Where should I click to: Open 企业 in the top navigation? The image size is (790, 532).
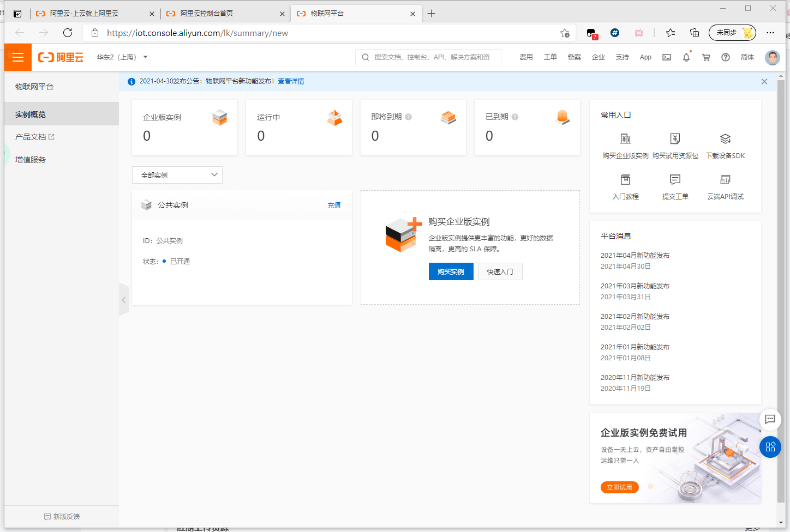pos(598,57)
